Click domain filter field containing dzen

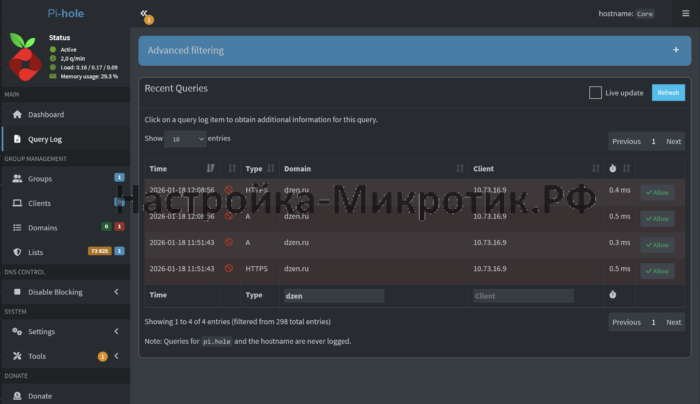334,296
